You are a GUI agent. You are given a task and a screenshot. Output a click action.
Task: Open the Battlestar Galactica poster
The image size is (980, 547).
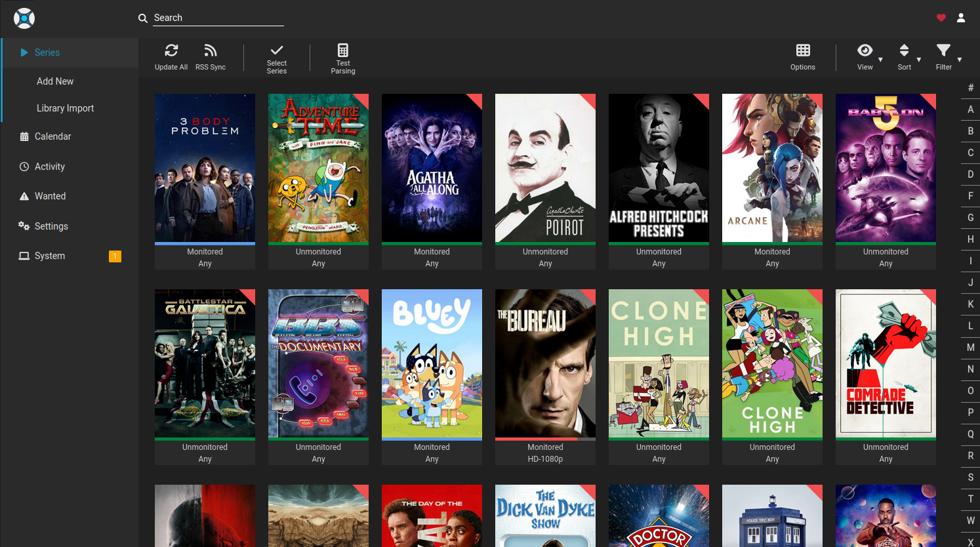coord(205,363)
